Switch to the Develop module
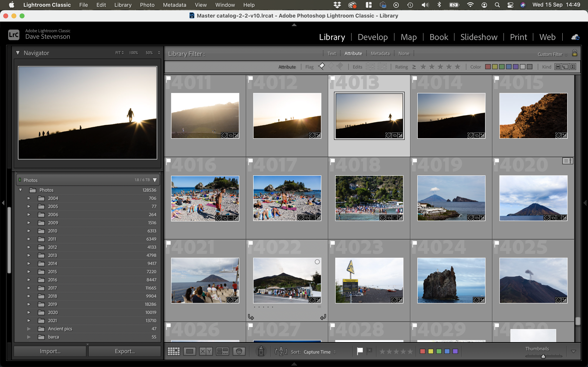Screen dimensions: 588x367 [x=372, y=37]
